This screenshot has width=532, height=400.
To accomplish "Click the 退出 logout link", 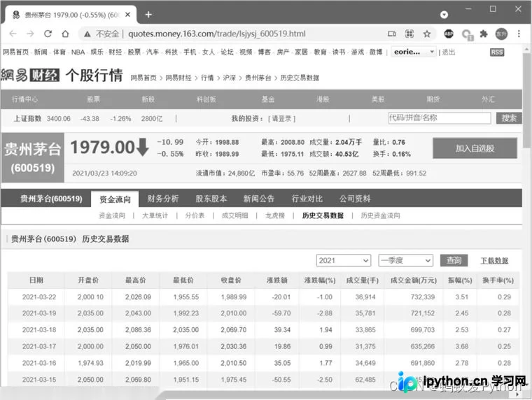I will pyautogui.click(x=449, y=52).
